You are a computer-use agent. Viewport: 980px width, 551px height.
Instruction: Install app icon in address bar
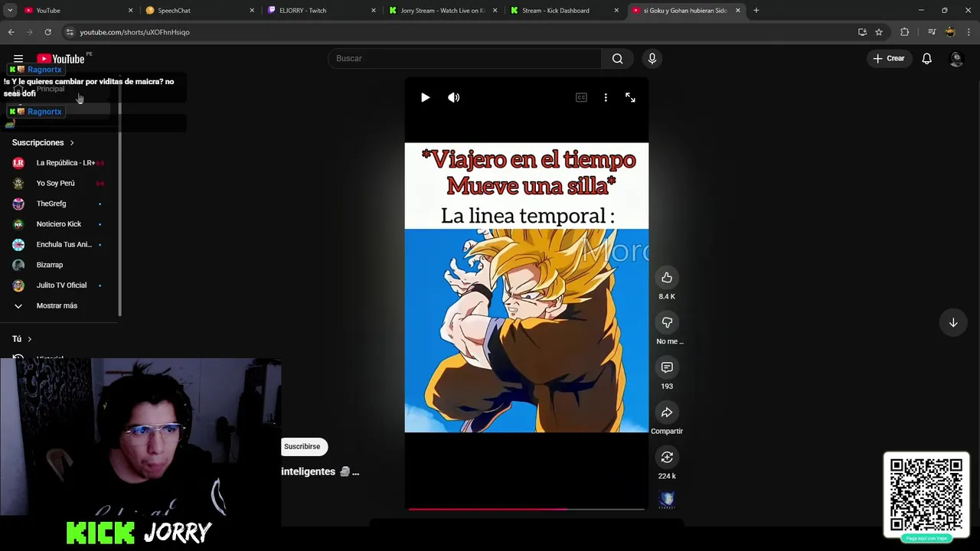pyautogui.click(x=862, y=32)
